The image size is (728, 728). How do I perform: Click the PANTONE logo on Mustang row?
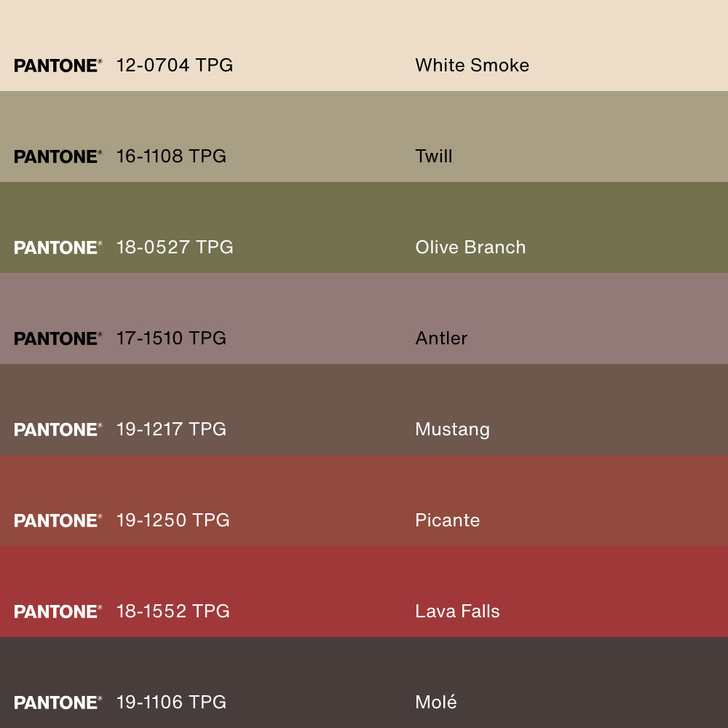click(58, 430)
